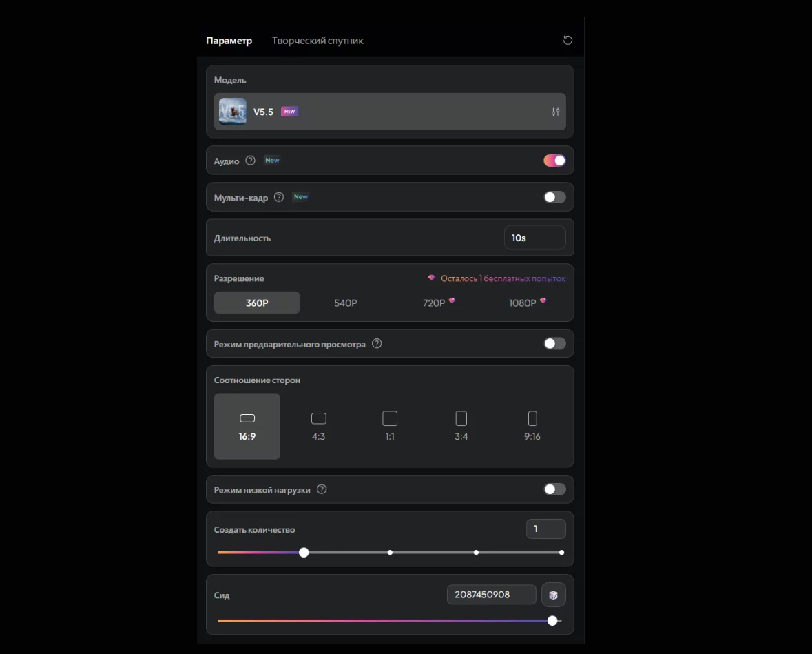Turn on Режим предварительного просмотра switch

(x=554, y=344)
